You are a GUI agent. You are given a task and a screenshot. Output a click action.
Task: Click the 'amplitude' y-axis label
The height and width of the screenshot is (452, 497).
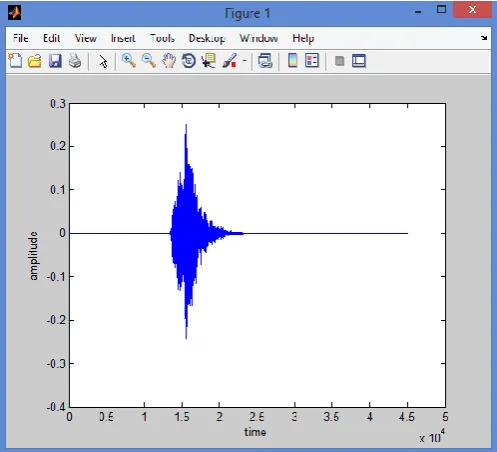click(33, 256)
